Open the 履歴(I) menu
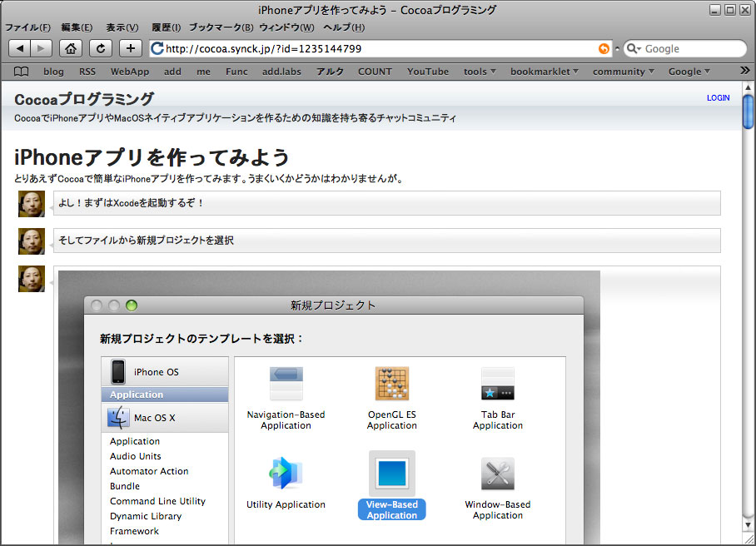The width and height of the screenshot is (756, 546). [x=167, y=27]
